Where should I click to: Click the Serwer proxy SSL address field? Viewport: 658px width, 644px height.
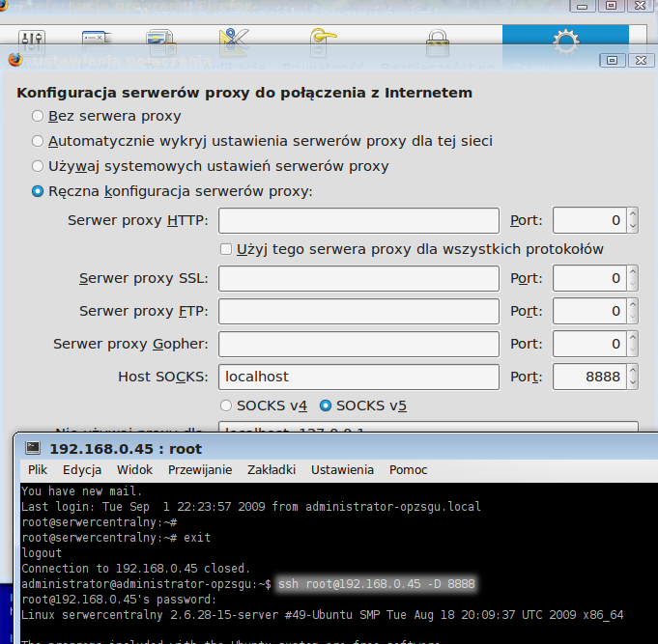point(358,278)
